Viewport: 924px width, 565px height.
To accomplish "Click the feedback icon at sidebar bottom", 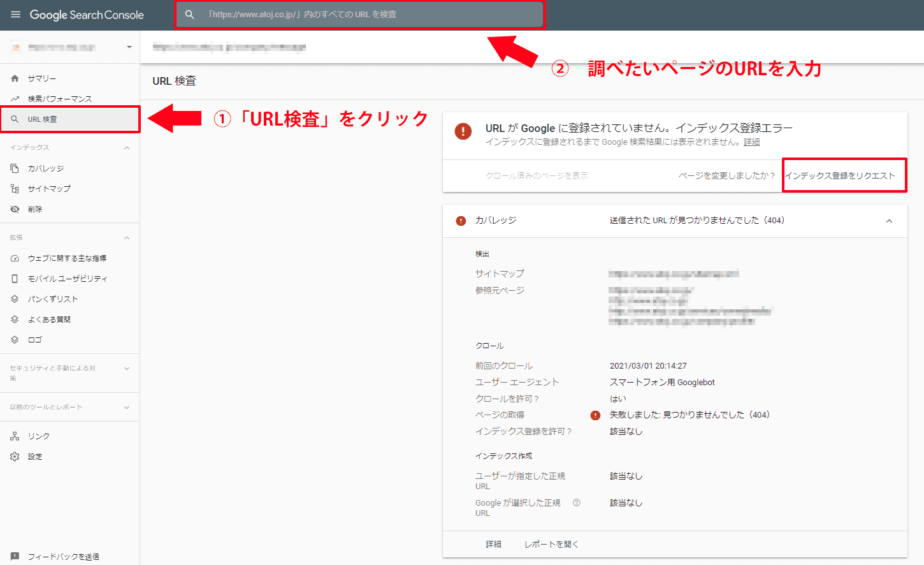I will 15,557.
